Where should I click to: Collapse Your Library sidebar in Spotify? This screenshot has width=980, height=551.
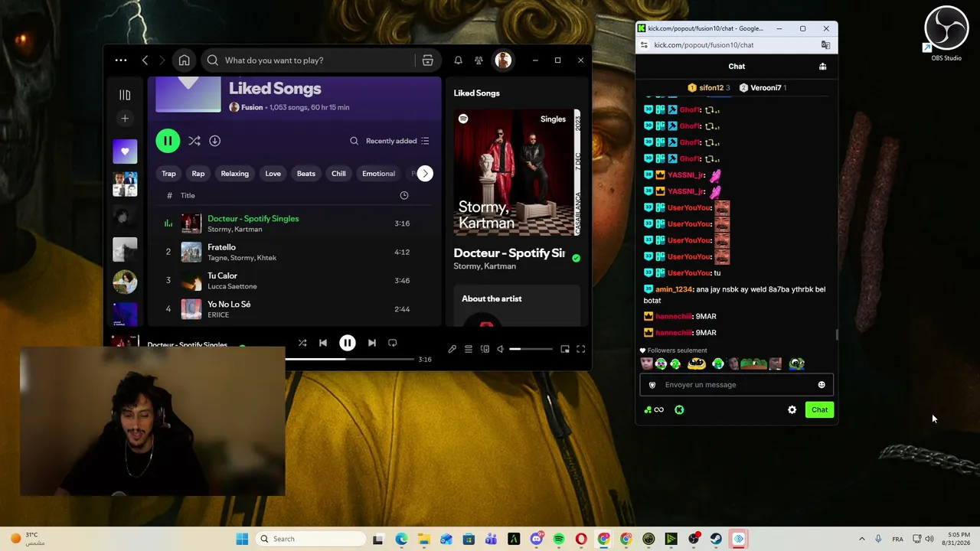[x=125, y=95]
